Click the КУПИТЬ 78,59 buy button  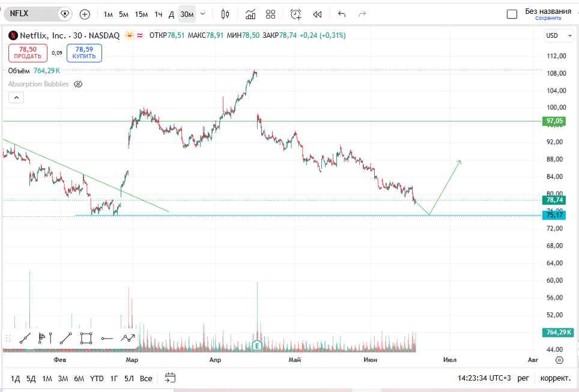coord(84,53)
